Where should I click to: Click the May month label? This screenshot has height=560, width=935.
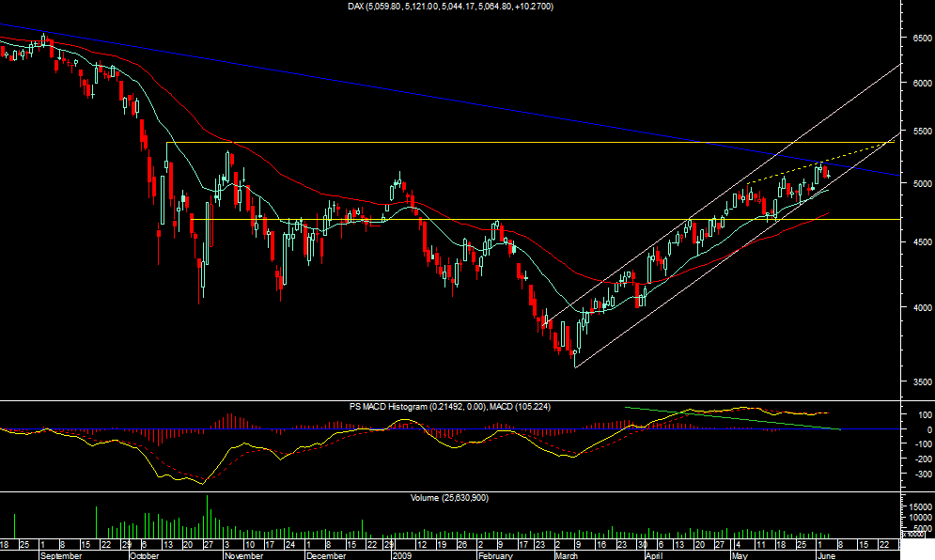pos(740,555)
